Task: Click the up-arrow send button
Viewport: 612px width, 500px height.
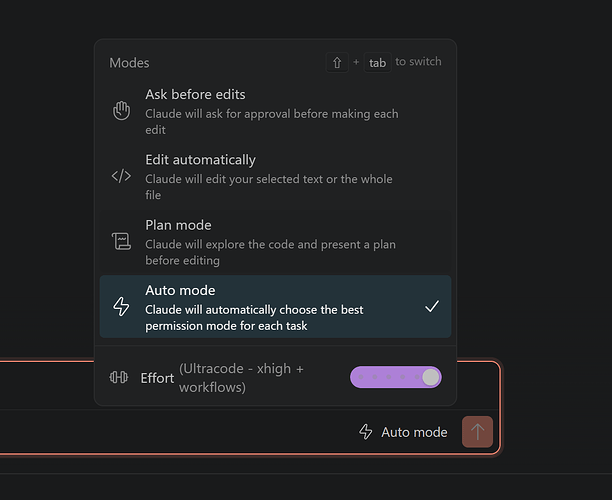Action: click(477, 432)
